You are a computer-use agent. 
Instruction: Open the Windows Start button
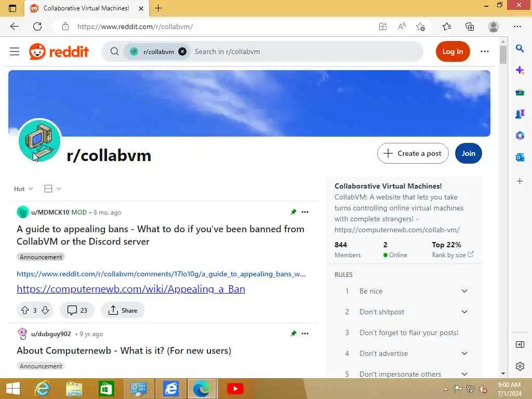13,389
